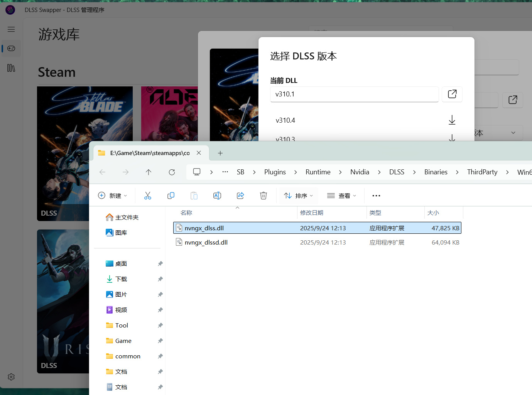Navigate to the Plugins breadcrumb folder
Image resolution: width=532 pixels, height=395 pixels.
click(x=275, y=172)
